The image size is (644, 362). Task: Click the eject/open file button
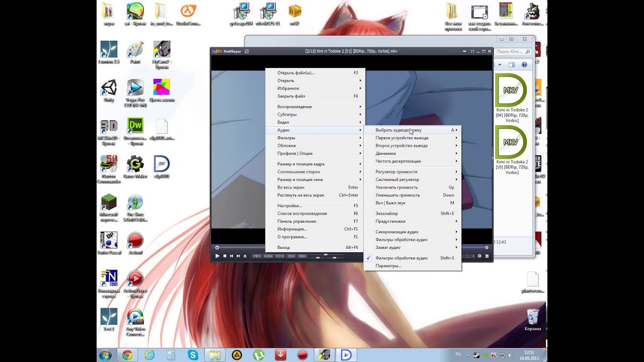[x=245, y=256]
